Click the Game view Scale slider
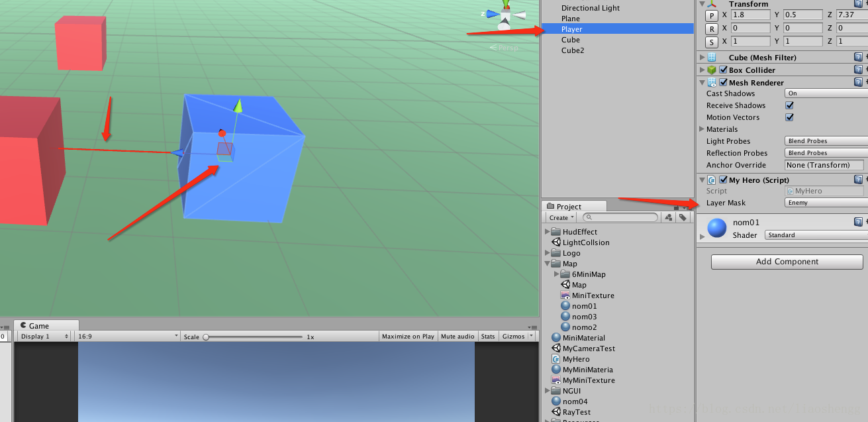868x422 pixels. tap(253, 337)
